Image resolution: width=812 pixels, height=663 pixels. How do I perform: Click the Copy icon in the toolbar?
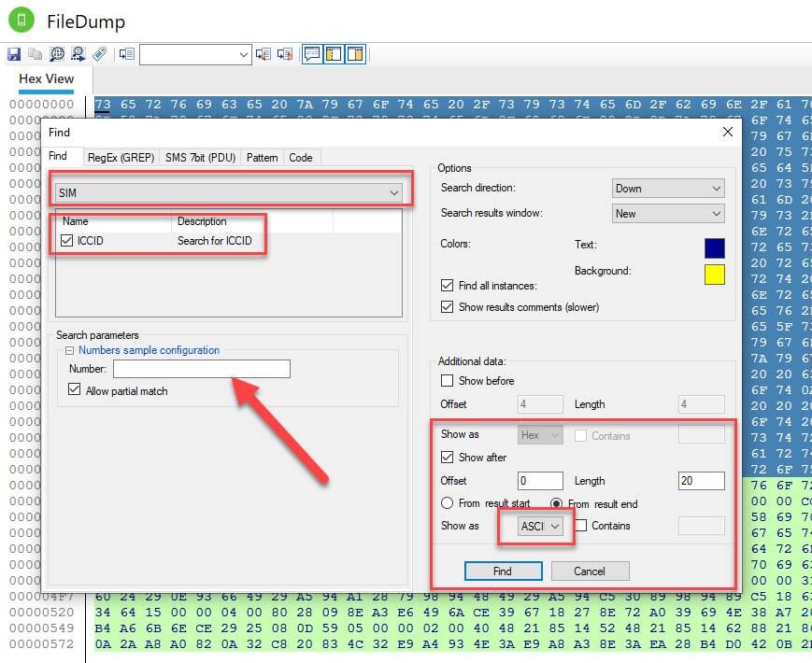[36, 53]
